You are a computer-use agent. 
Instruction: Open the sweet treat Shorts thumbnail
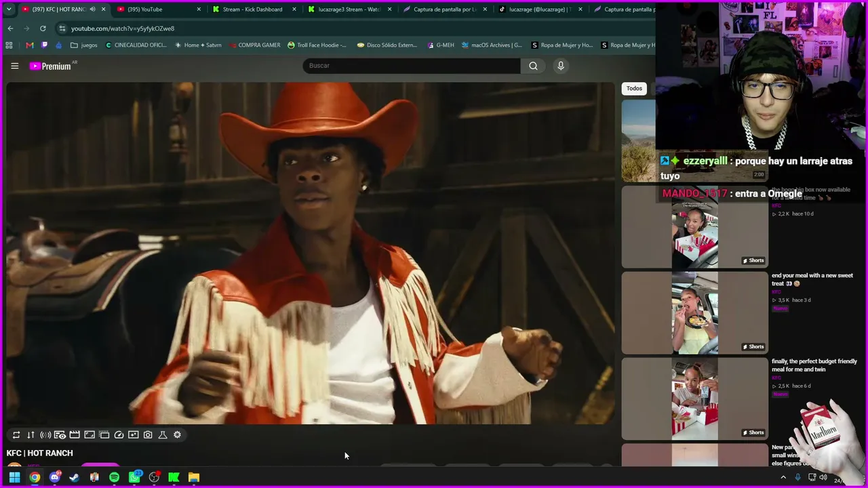point(695,313)
